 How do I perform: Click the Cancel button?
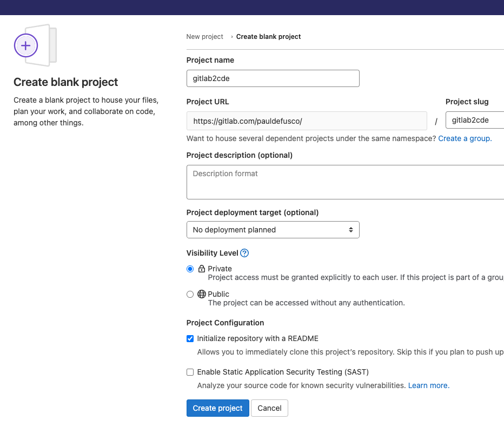coord(269,408)
